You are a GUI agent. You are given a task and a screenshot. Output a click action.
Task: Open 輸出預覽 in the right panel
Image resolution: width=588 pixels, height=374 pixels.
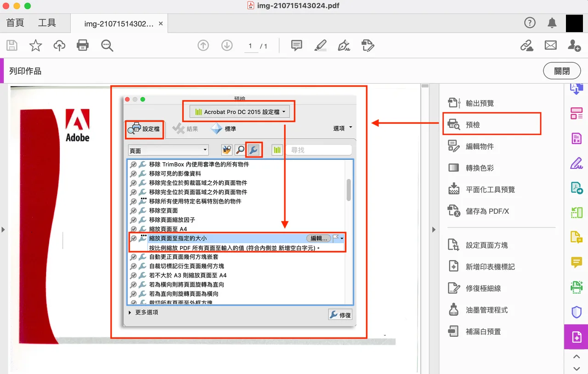click(480, 103)
